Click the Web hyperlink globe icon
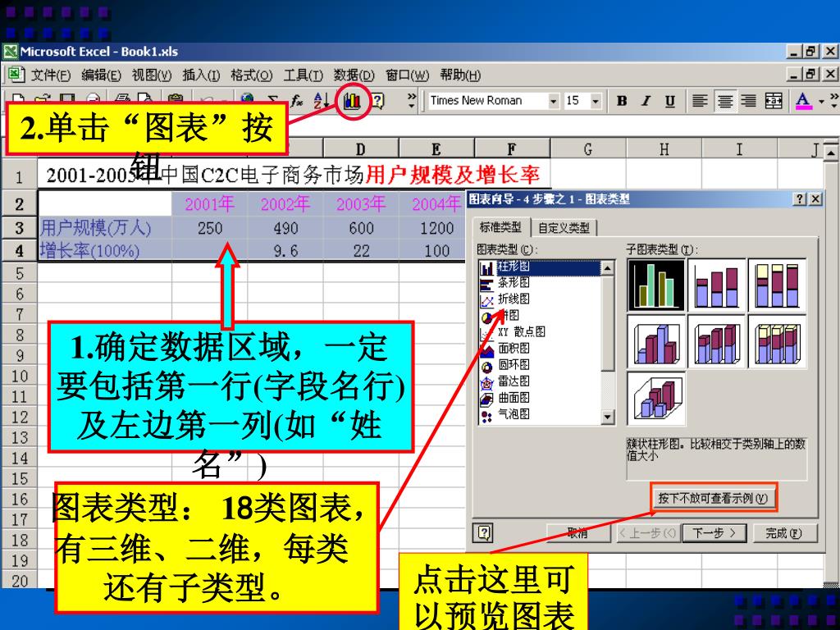This screenshot has height=630, width=840. coord(247,99)
